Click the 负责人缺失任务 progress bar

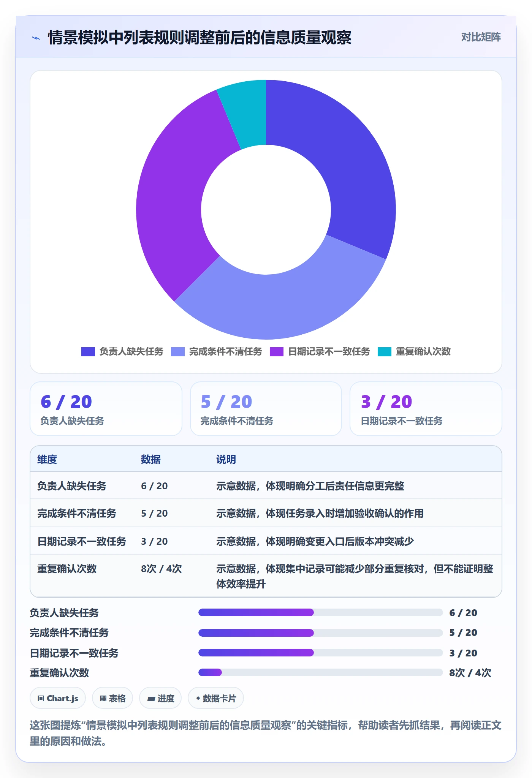click(321, 612)
